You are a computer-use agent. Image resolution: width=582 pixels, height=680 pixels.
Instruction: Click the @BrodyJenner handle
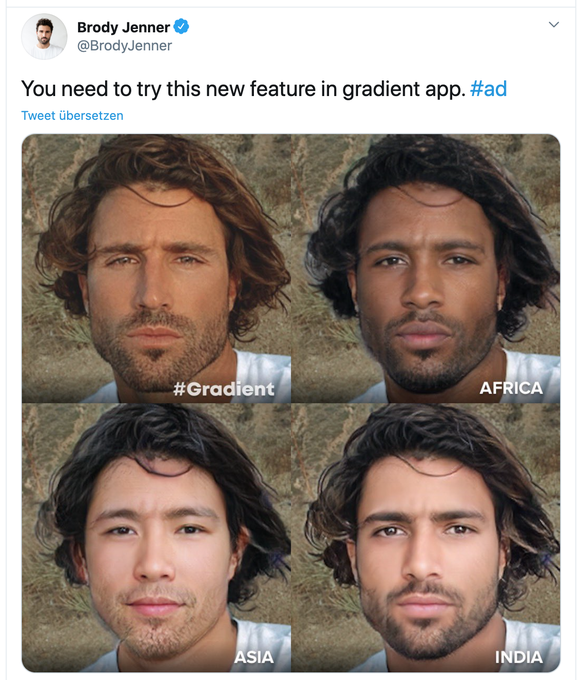(124, 46)
